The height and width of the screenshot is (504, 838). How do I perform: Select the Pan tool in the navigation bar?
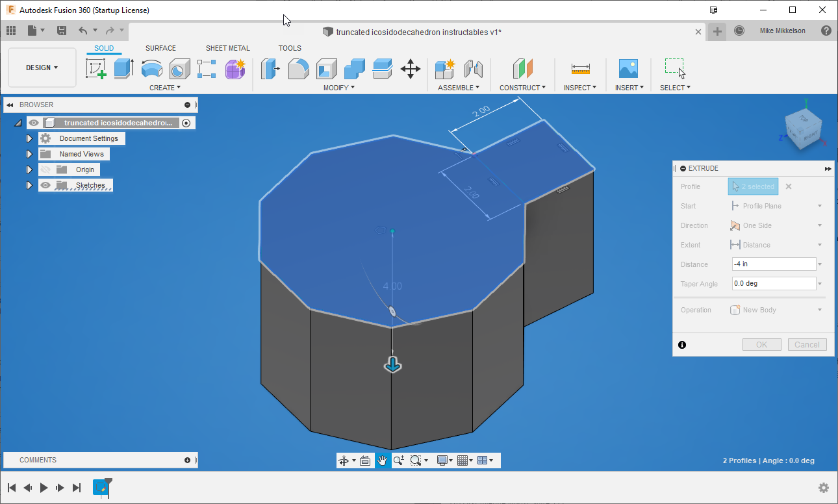tap(383, 460)
